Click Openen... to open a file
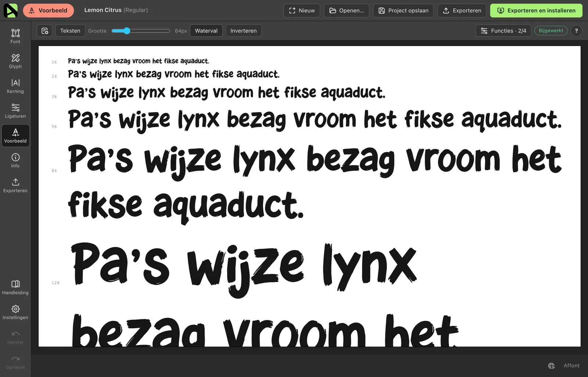Image resolution: width=588 pixels, height=377 pixels. coord(347,10)
